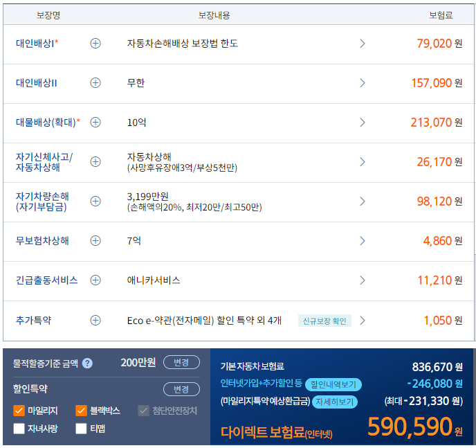The width and height of the screenshot is (476, 448).
Task: Click the 보험료 column header
Action: click(441, 15)
